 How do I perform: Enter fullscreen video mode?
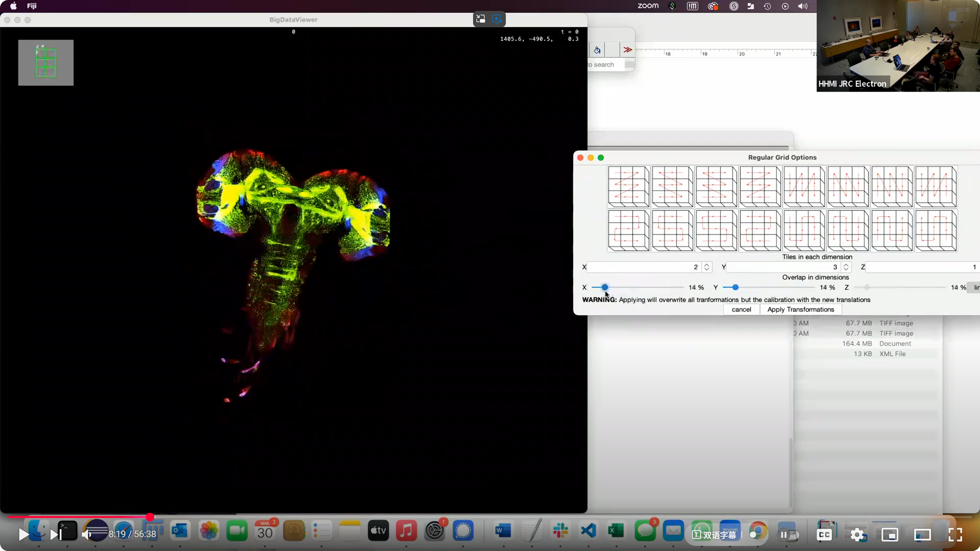coord(955,535)
